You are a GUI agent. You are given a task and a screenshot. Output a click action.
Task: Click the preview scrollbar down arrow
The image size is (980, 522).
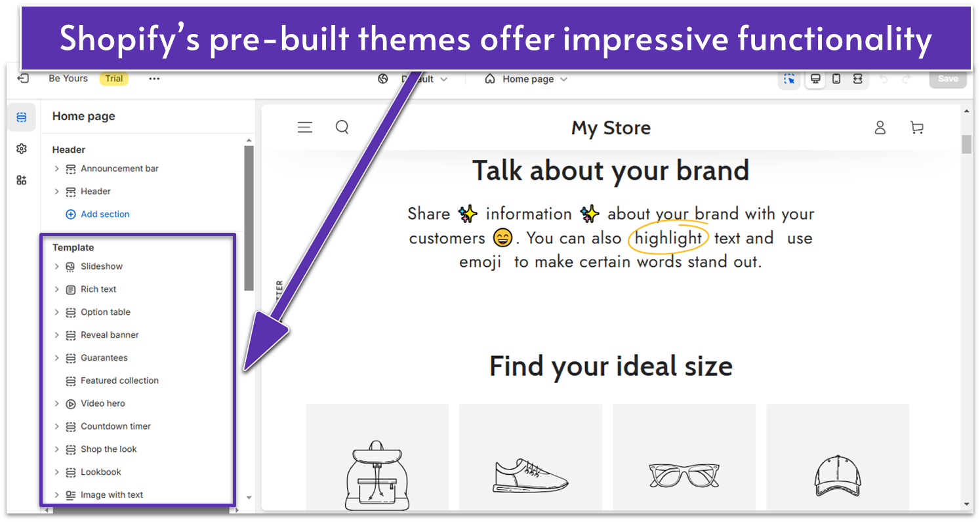tap(968, 504)
